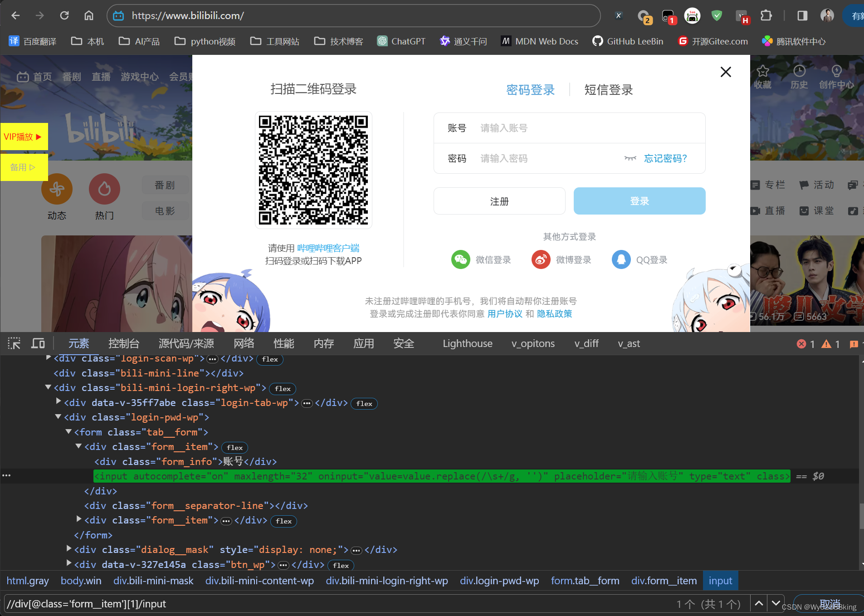
Task: Click the green shield extension icon
Action: click(717, 15)
